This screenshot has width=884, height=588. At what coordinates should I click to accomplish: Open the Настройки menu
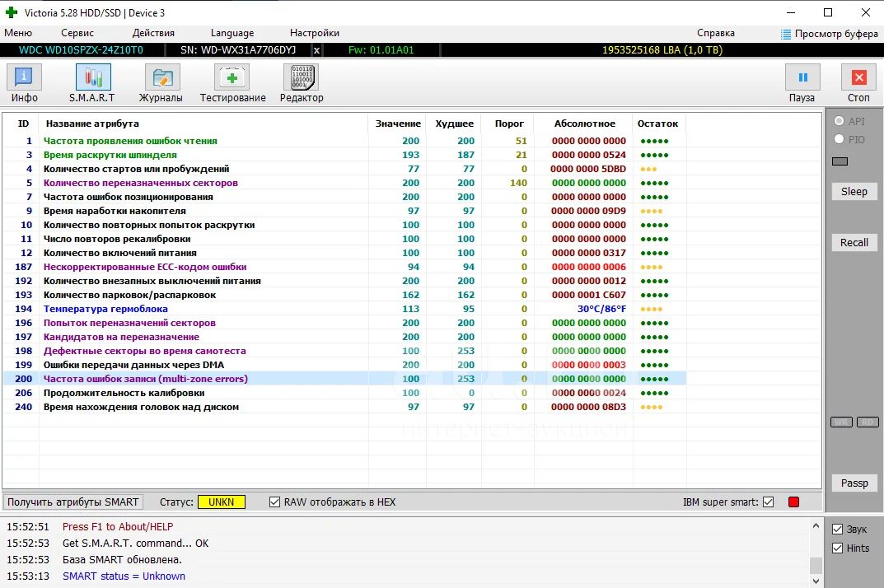click(315, 33)
